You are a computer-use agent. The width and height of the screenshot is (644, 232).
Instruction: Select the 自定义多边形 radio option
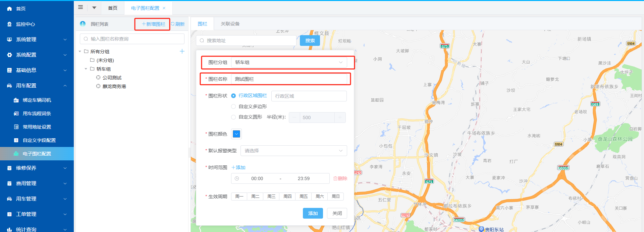click(233, 106)
